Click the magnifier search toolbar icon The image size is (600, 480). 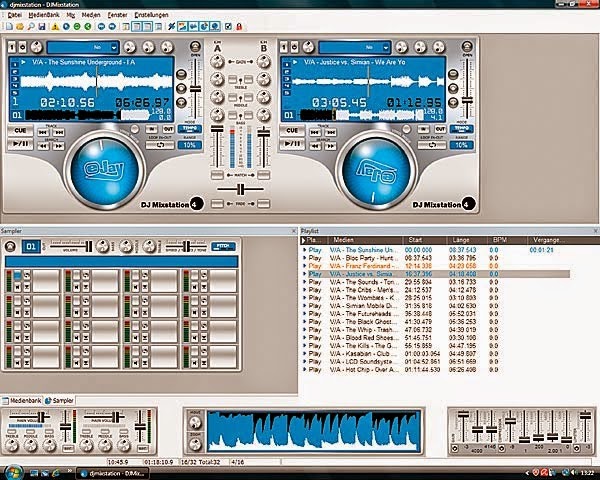31,26
